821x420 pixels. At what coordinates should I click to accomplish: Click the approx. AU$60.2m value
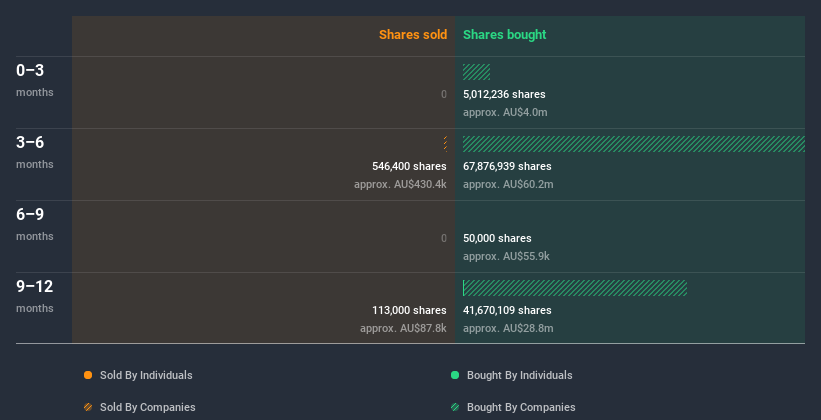tap(508, 184)
